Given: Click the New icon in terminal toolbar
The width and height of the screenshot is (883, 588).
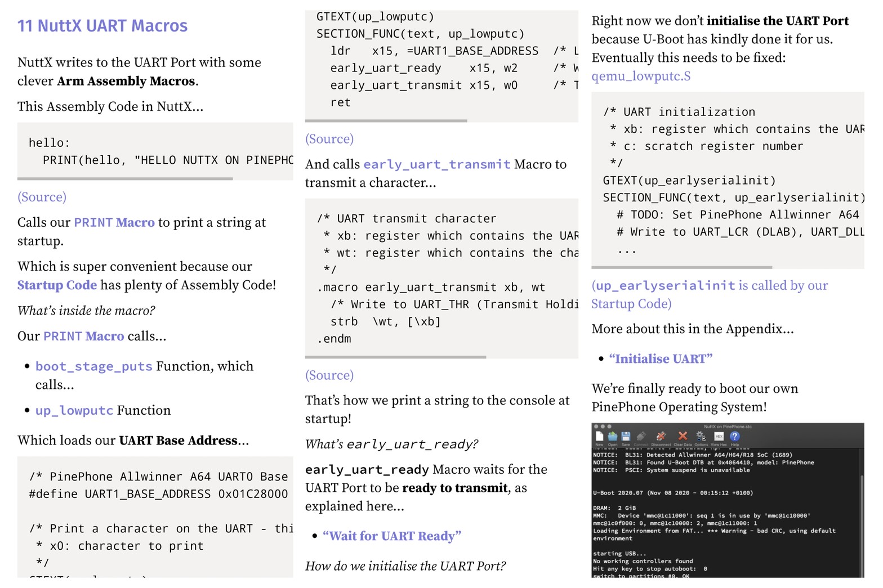Looking at the screenshot, I should coord(599,437).
